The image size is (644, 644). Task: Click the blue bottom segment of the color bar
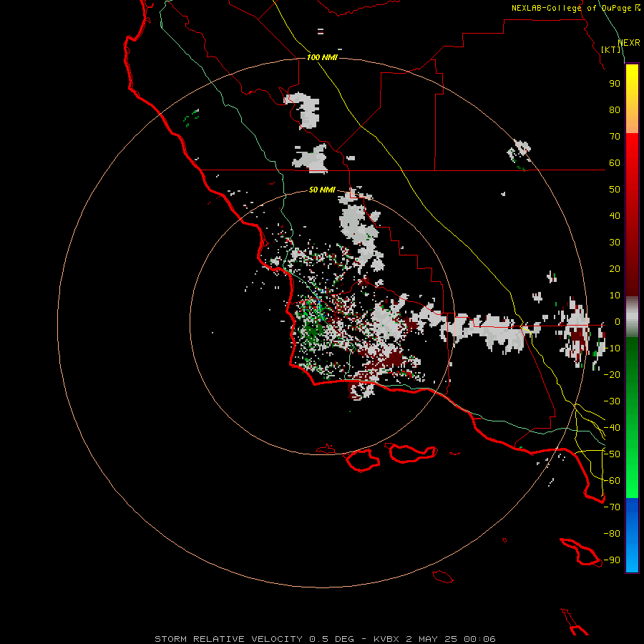tap(632, 534)
